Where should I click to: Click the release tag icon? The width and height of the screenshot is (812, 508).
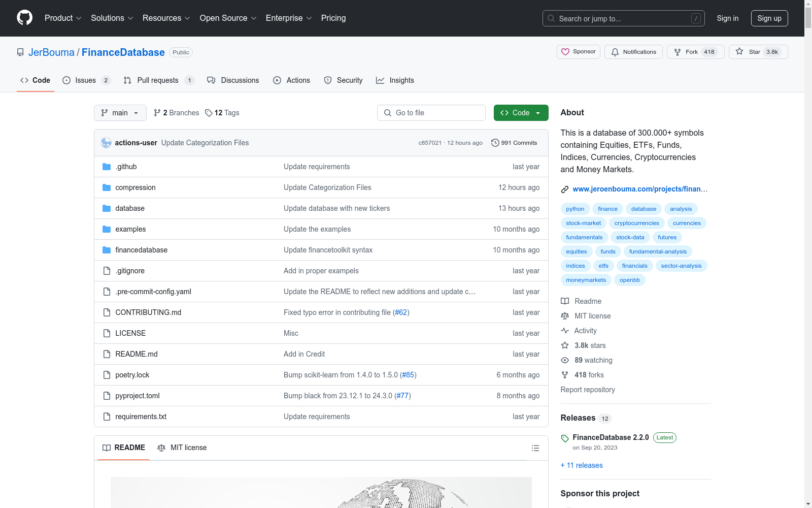565,438
